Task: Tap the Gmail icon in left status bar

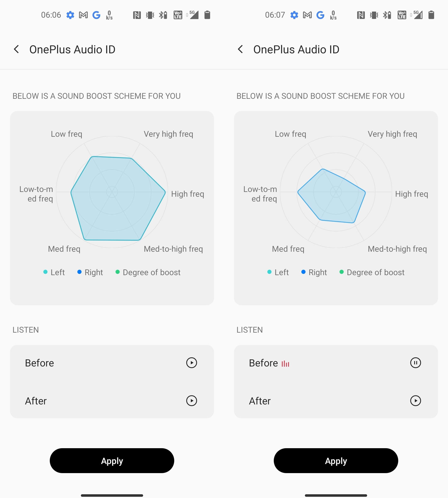Action: tap(83, 15)
